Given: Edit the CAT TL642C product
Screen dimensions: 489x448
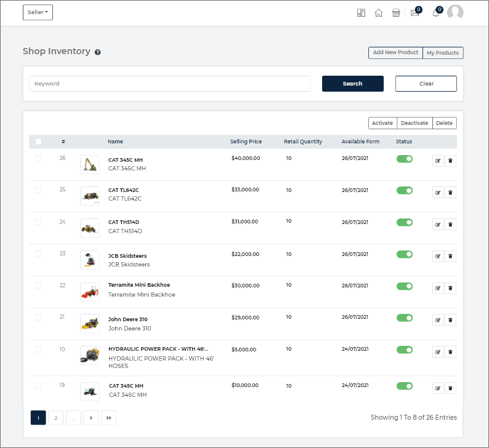Looking at the screenshot, I should (438, 193).
